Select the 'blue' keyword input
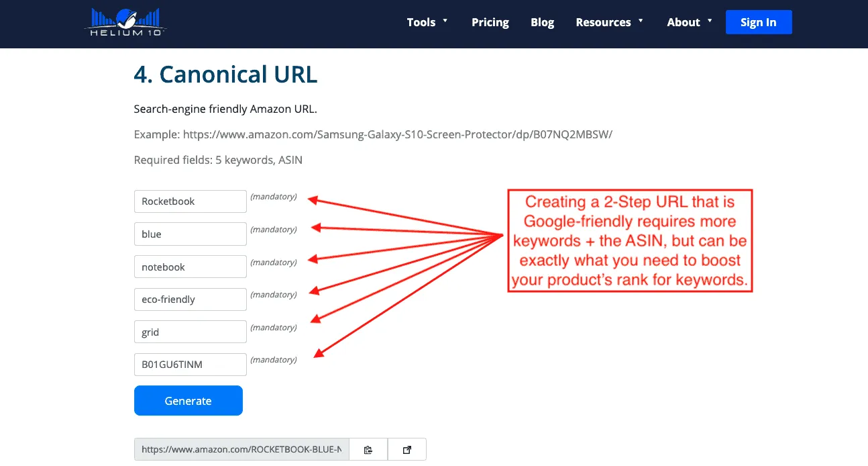 click(190, 234)
